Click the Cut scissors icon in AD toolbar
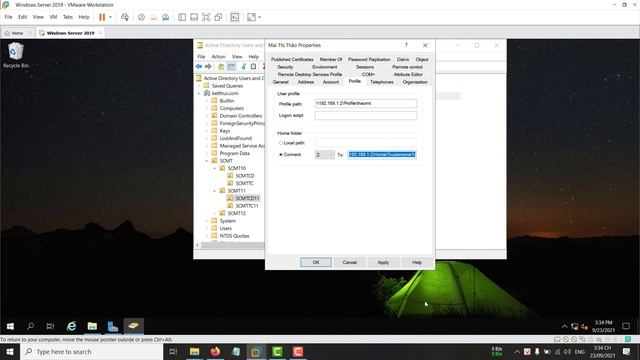 [244, 67]
